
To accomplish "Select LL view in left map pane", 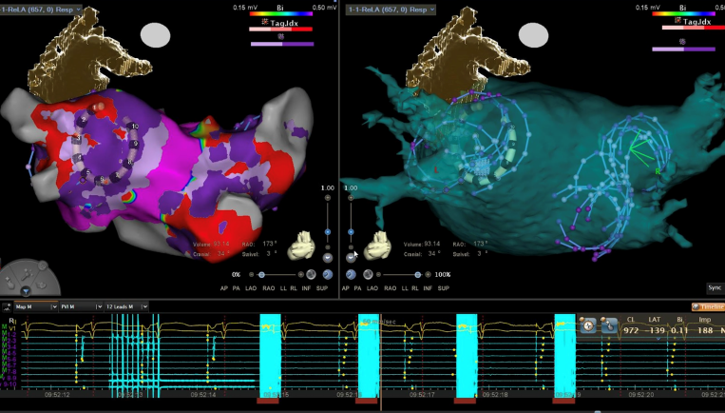I will (283, 288).
